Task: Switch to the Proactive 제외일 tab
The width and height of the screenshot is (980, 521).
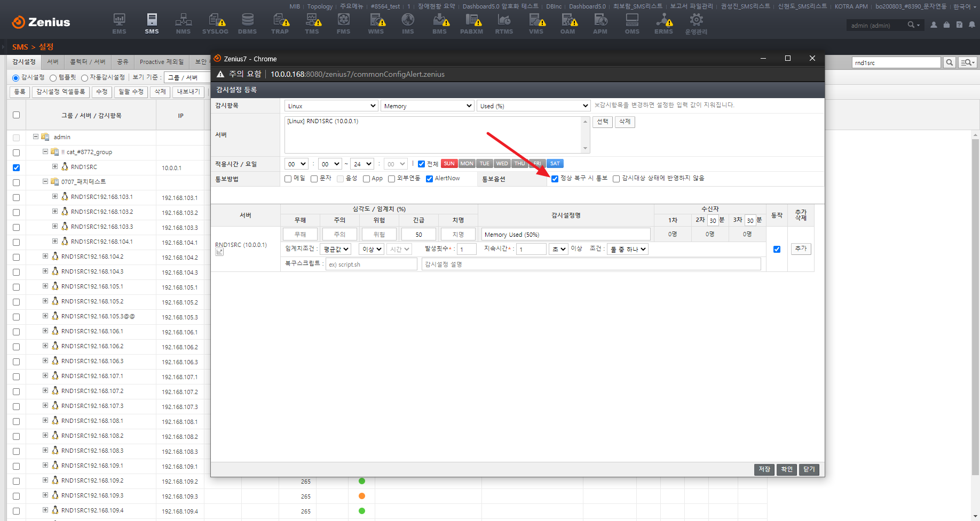Action: pos(161,62)
